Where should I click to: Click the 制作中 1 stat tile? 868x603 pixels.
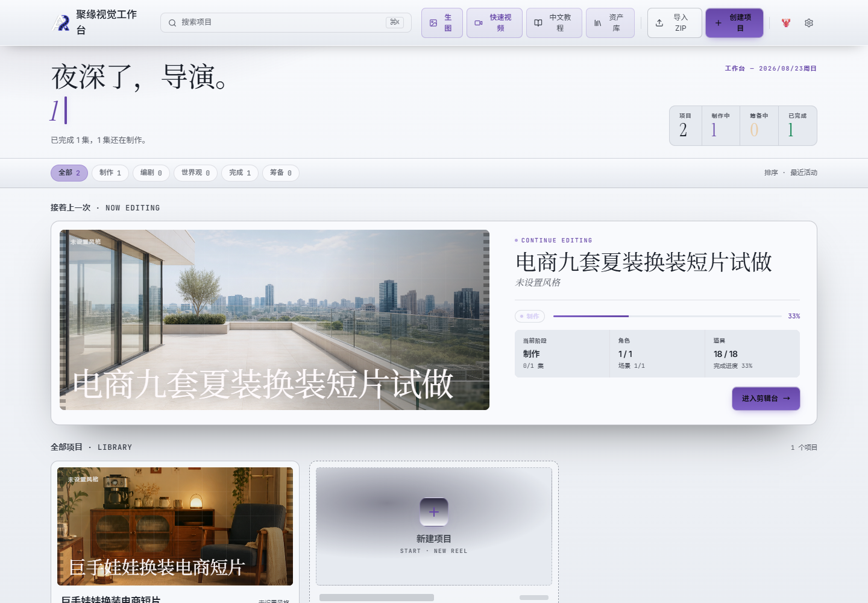pyautogui.click(x=720, y=125)
